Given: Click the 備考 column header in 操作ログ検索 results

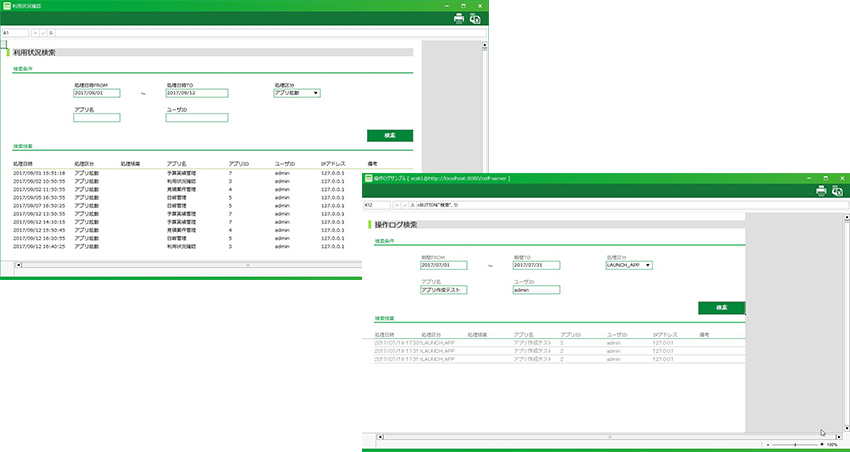Looking at the screenshot, I should coord(705,335).
